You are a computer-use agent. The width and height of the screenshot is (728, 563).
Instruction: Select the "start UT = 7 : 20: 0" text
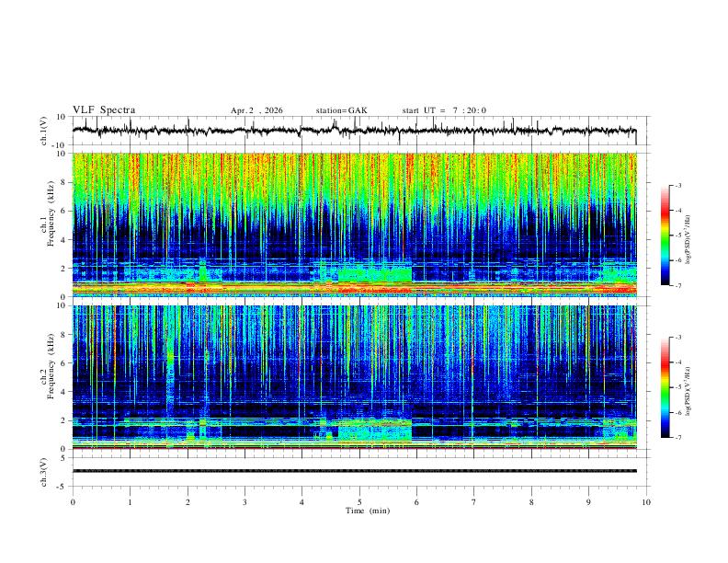[x=444, y=110]
